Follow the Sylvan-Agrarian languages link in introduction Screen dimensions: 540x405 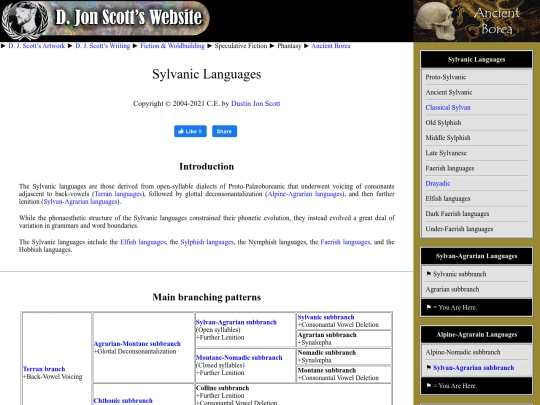click(80, 201)
